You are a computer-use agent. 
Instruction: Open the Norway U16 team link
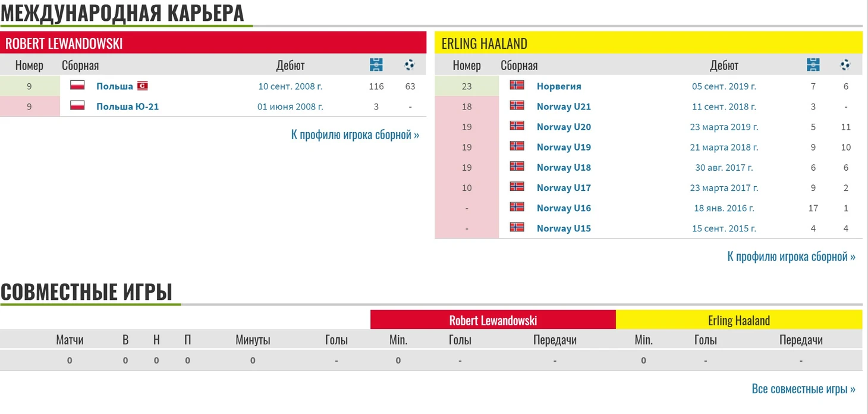tap(564, 208)
